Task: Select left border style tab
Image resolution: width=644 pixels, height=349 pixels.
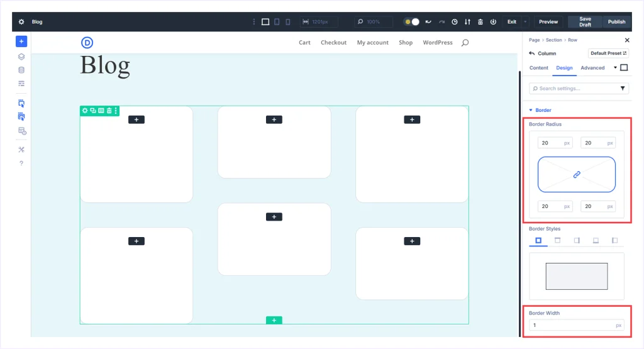Action: pos(614,241)
